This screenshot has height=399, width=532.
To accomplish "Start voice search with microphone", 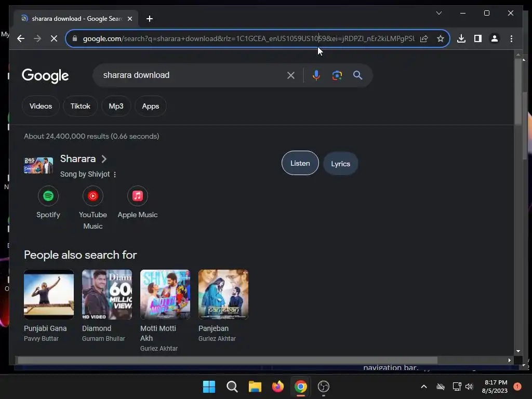I will (316, 75).
